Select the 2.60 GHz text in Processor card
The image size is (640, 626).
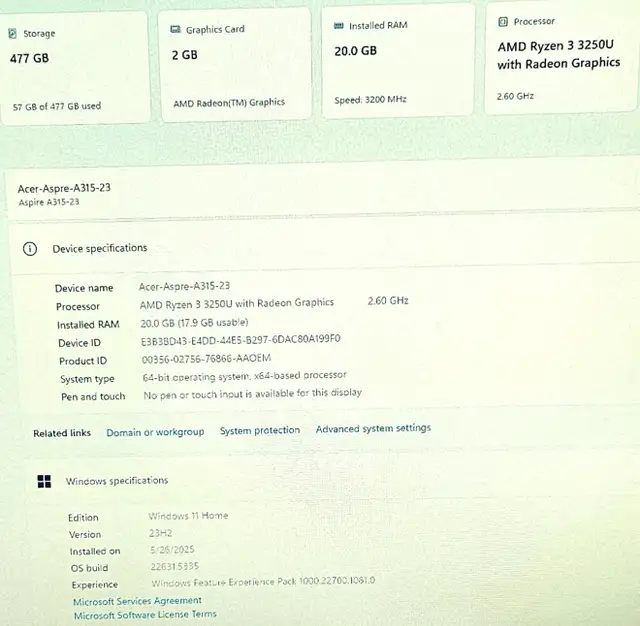(x=515, y=96)
